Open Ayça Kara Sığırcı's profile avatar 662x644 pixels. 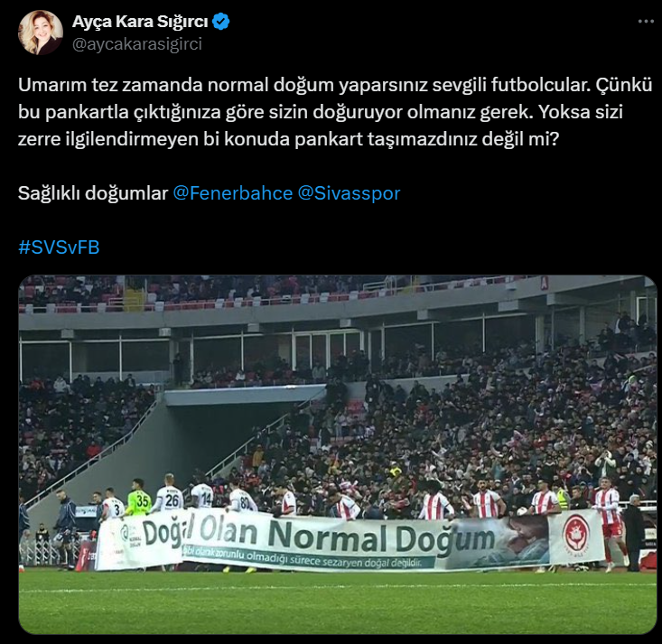[41, 33]
